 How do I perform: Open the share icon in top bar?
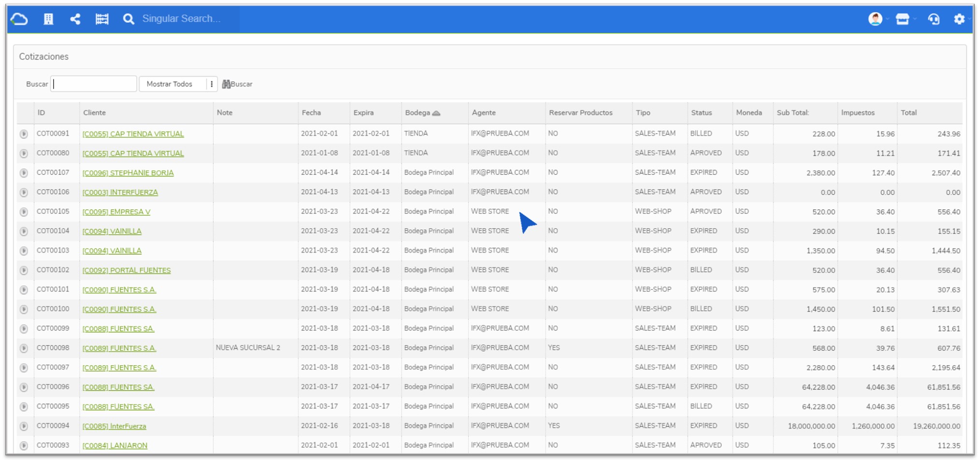pos(75,19)
